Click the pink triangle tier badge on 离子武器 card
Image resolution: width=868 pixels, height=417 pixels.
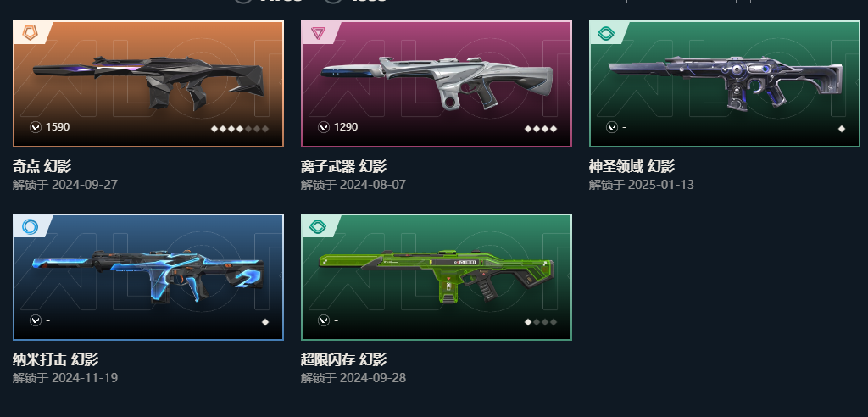tap(318, 33)
